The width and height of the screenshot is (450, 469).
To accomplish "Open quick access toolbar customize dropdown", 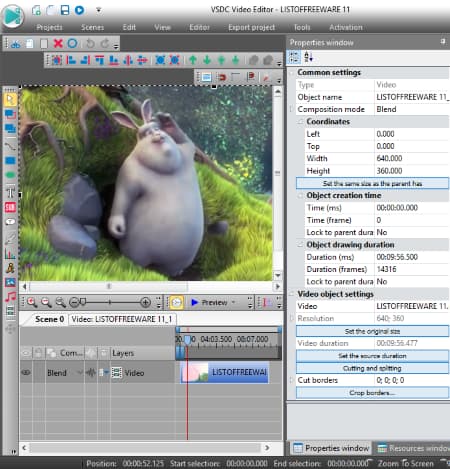I will point(98,10).
